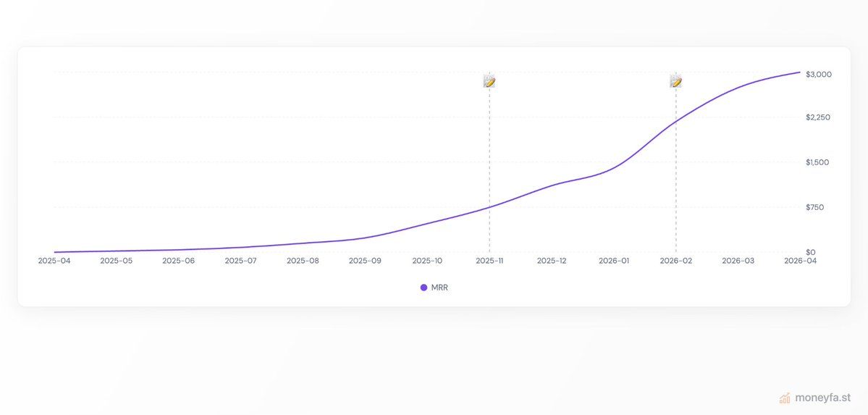Open the note icon above 2025-11
868x415 pixels.
(489, 81)
